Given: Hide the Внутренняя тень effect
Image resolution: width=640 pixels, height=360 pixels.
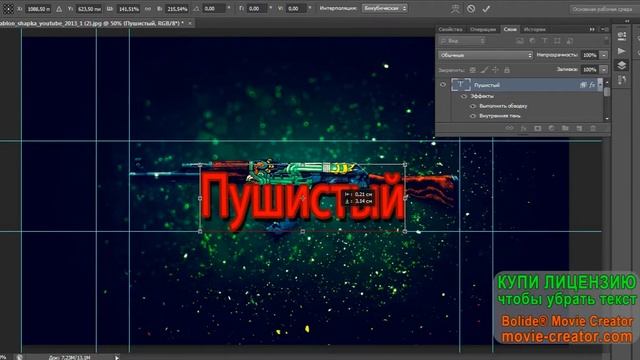Looking at the screenshot, I should click(473, 116).
